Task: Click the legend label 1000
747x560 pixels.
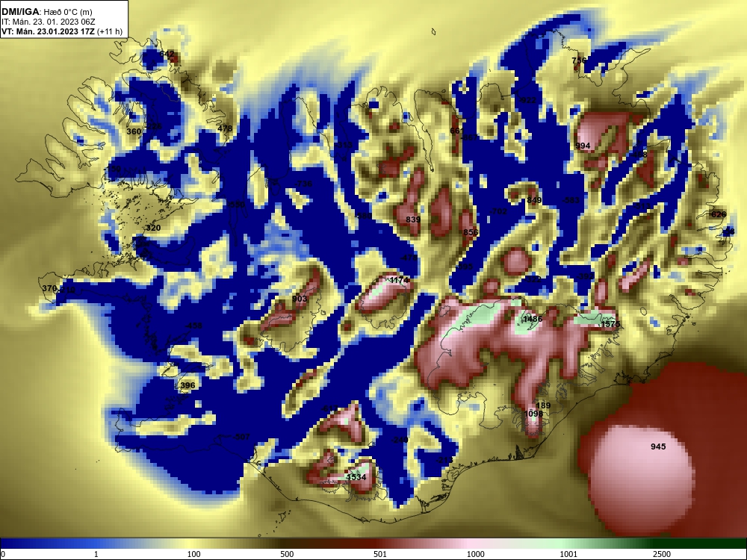Action: (475, 554)
